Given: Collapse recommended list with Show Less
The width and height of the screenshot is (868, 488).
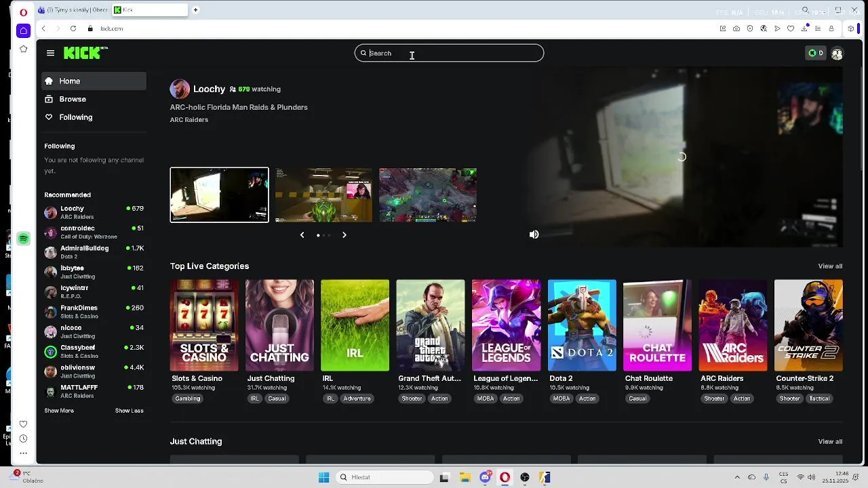Looking at the screenshot, I should (x=129, y=411).
